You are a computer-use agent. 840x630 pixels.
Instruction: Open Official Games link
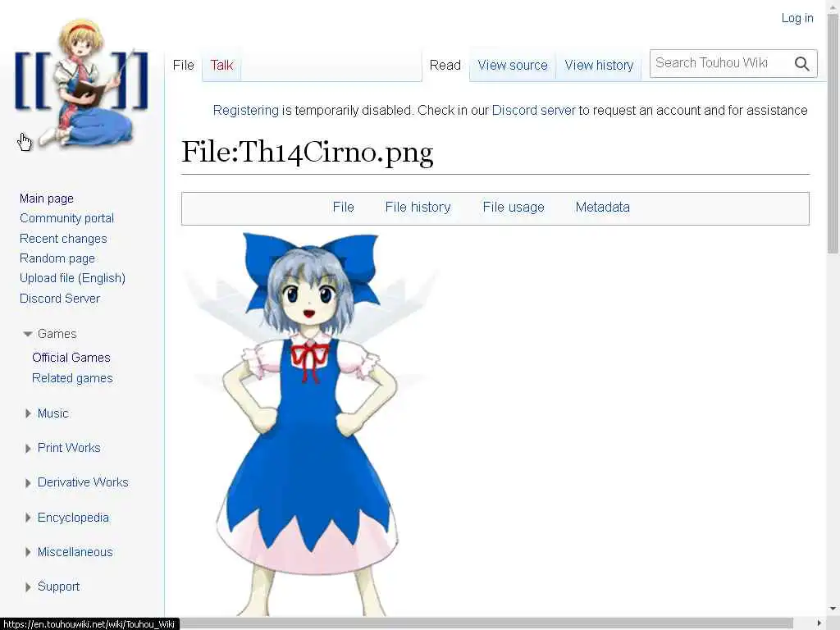pos(71,358)
